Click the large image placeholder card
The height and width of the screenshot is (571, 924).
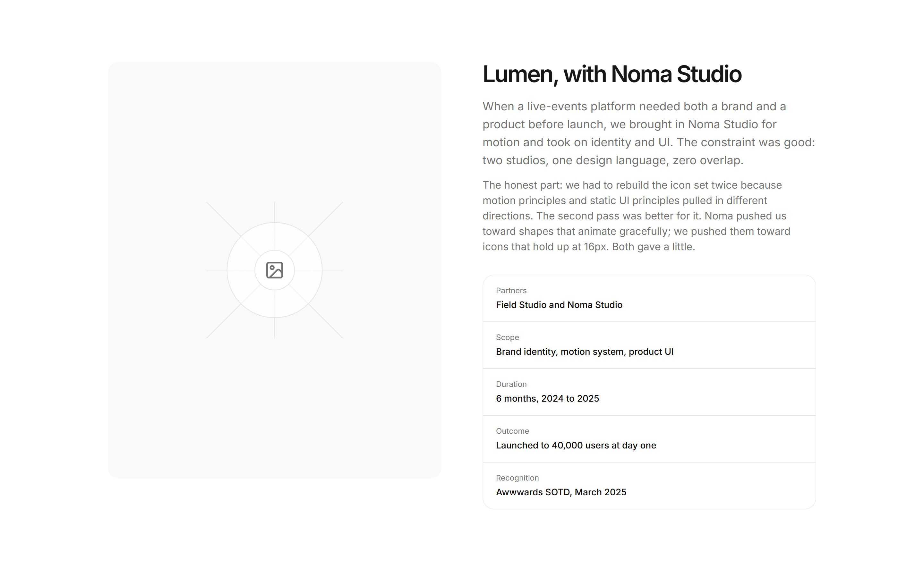(275, 270)
